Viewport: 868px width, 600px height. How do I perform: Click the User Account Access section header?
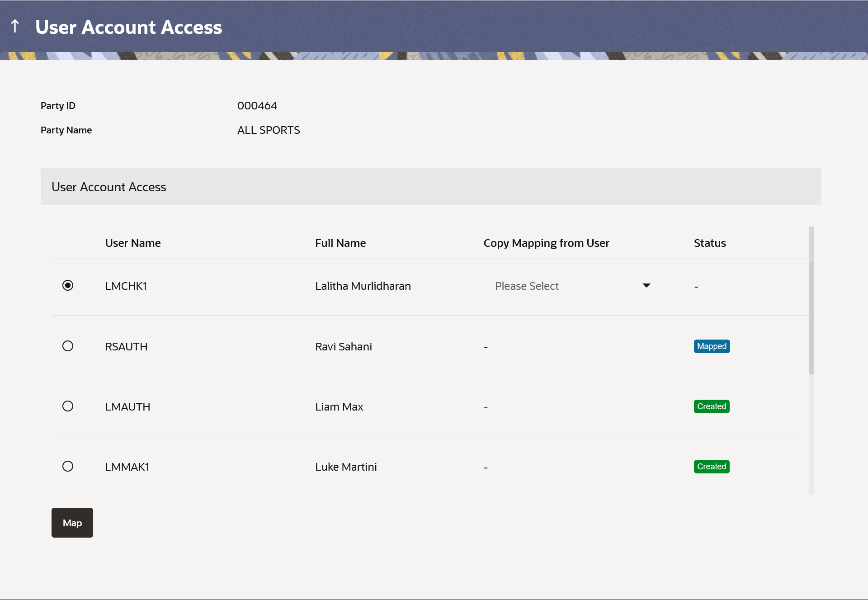[x=109, y=187]
